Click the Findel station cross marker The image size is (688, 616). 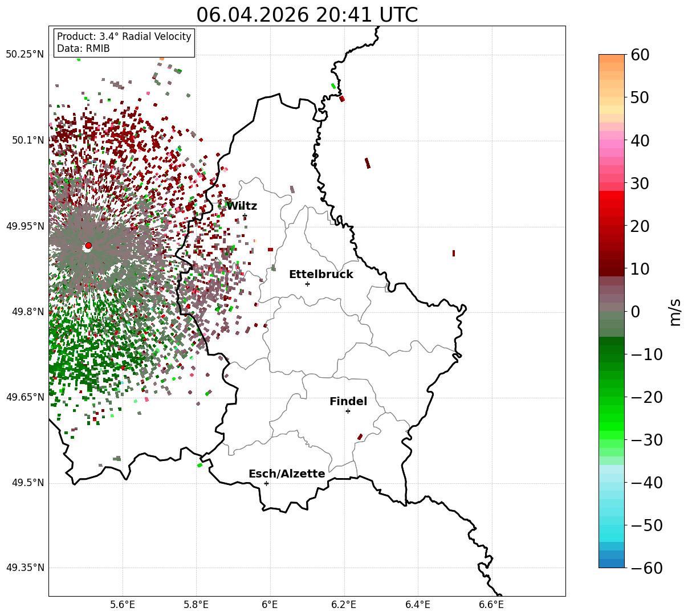tap(348, 411)
